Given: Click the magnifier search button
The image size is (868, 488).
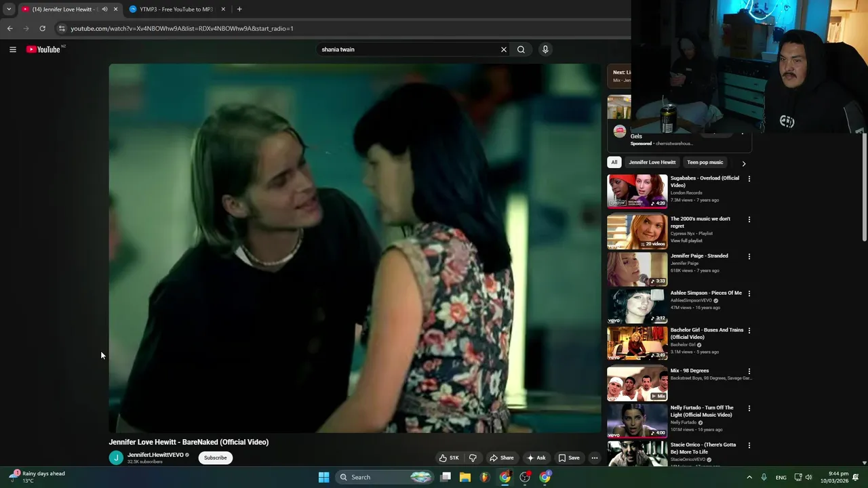Looking at the screenshot, I should (x=521, y=49).
